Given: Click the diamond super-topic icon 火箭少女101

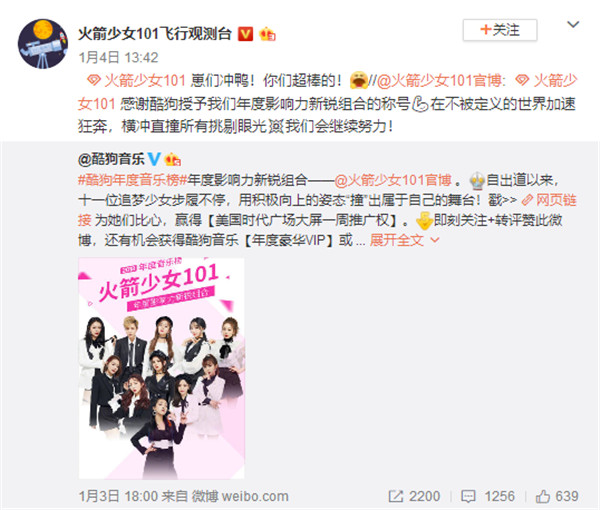Looking at the screenshot, I should [x=93, y=80].
